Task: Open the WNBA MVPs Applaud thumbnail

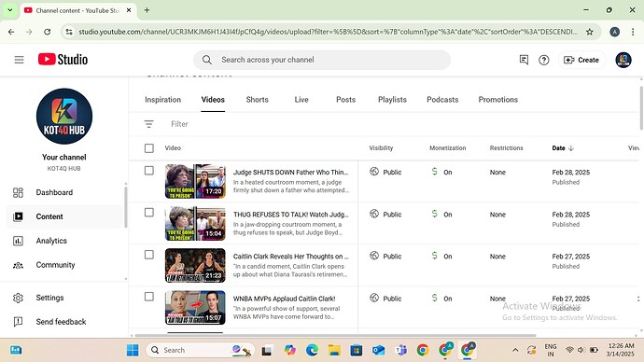Action: [195, 307]
